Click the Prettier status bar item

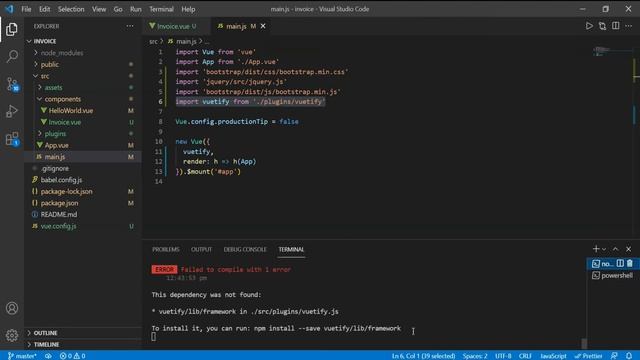coord(589,356)
